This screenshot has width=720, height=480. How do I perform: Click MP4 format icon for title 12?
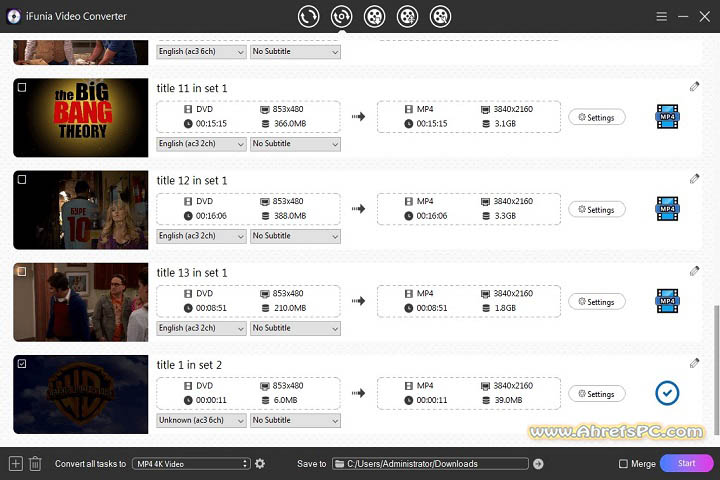tap(666, 209)
